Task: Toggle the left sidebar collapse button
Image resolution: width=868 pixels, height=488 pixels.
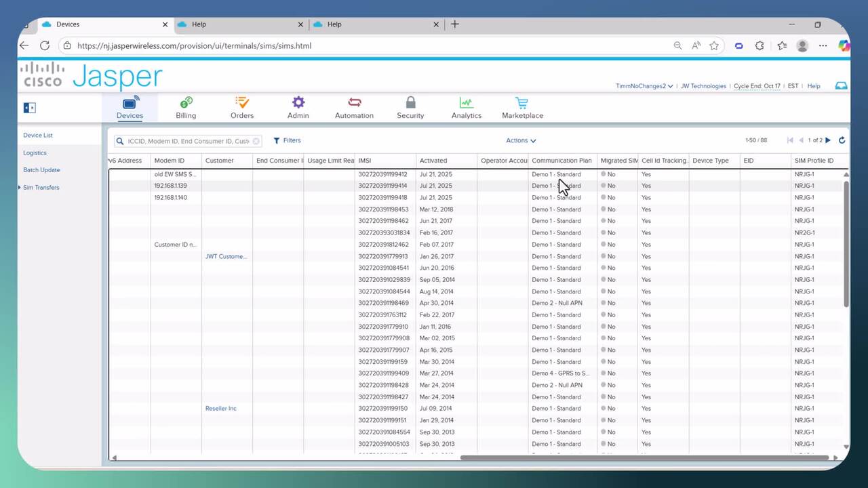Action: click(x=29, y=108)
